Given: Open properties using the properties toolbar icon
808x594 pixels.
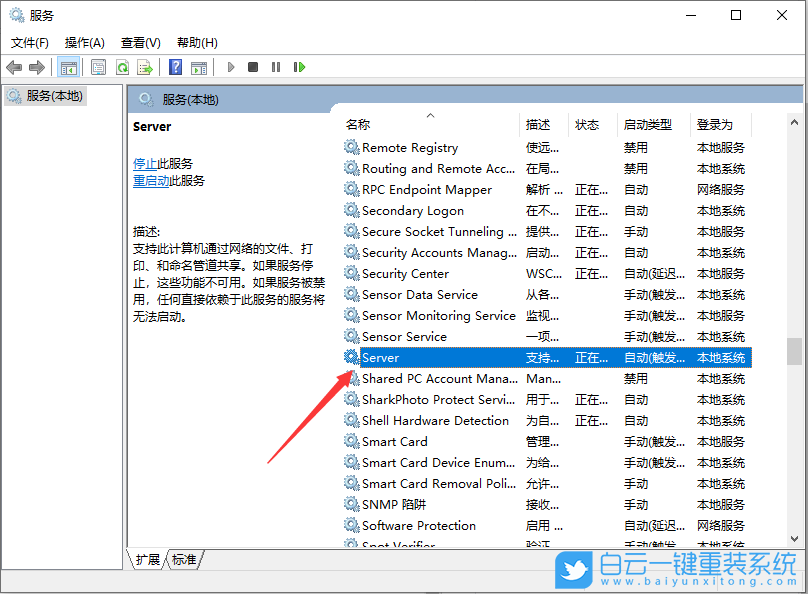Looking at the screenshot, I should pos(100,67).
